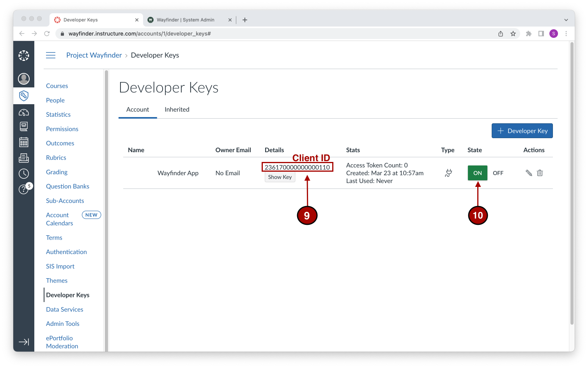Open Sub-Accounts link

(x=65, y=201)
